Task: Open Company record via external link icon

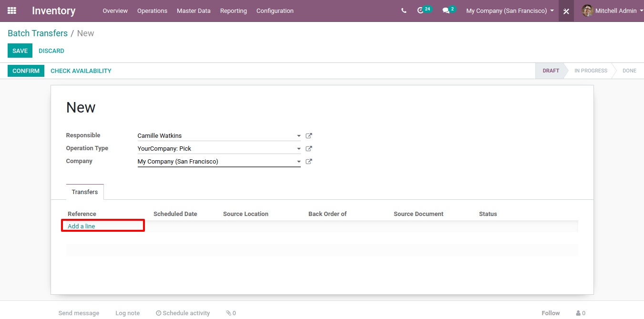Action: (308, 161)
